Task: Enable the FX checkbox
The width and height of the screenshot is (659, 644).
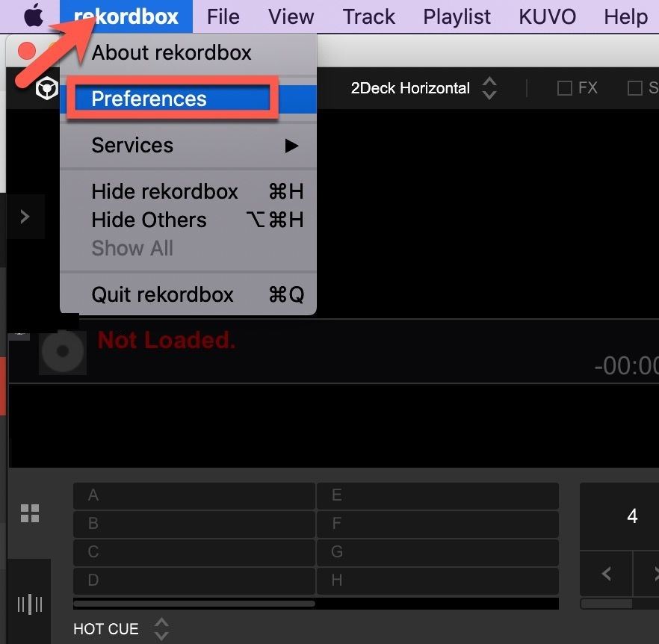Action: 564,88
